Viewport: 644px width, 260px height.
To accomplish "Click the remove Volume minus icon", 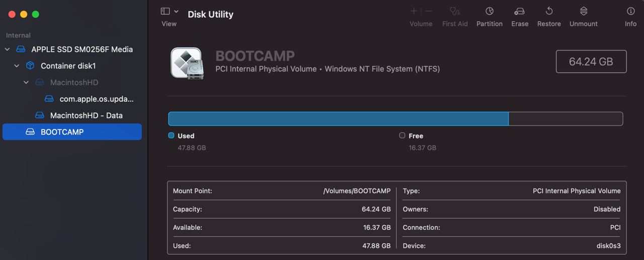I will coord(429,11).
